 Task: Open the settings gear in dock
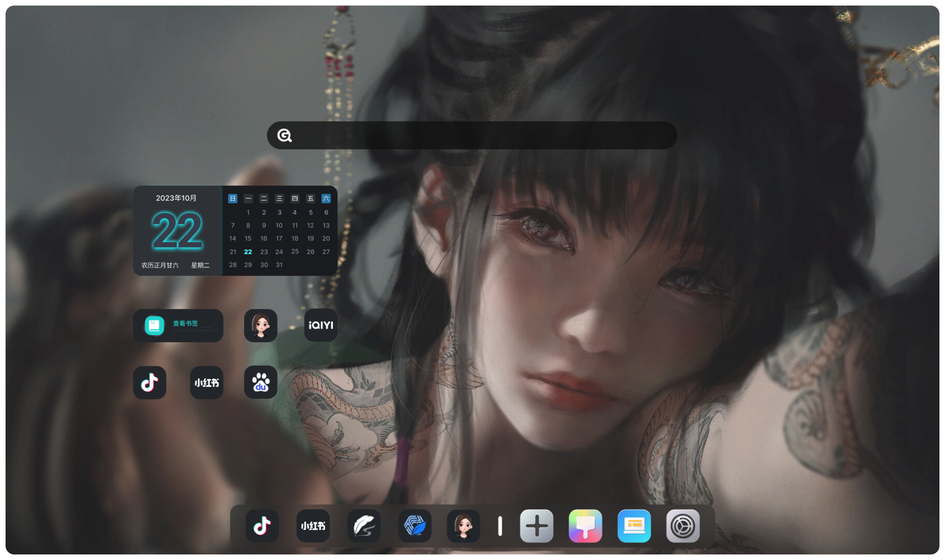point(683,526)
